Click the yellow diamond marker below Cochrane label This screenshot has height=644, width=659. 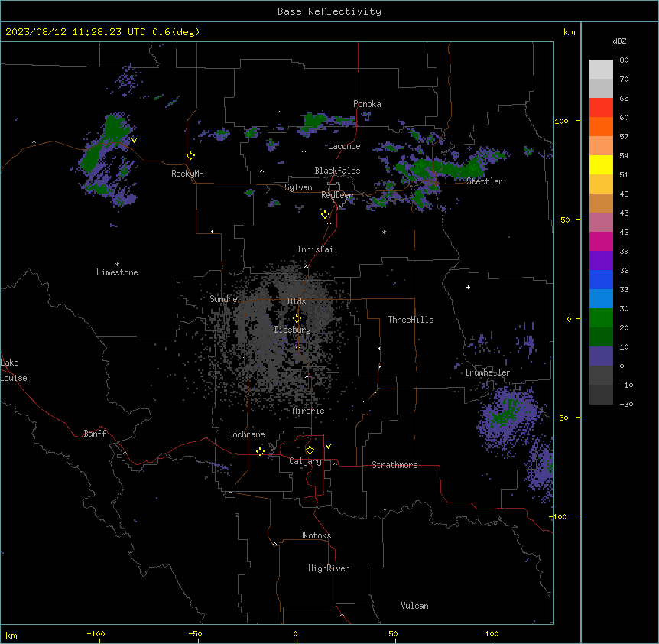pyautogui.click(x=260, y=451)
